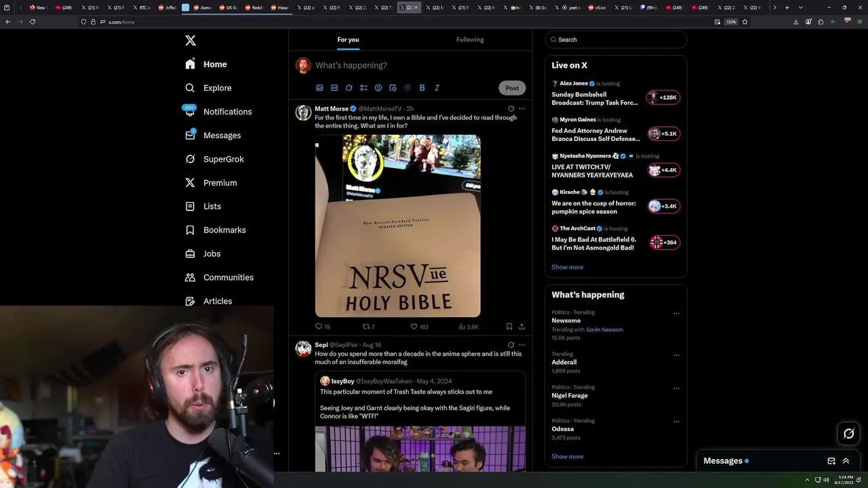Open Jobs in the sidebar

pyautogui.click(x=203, y=254)
